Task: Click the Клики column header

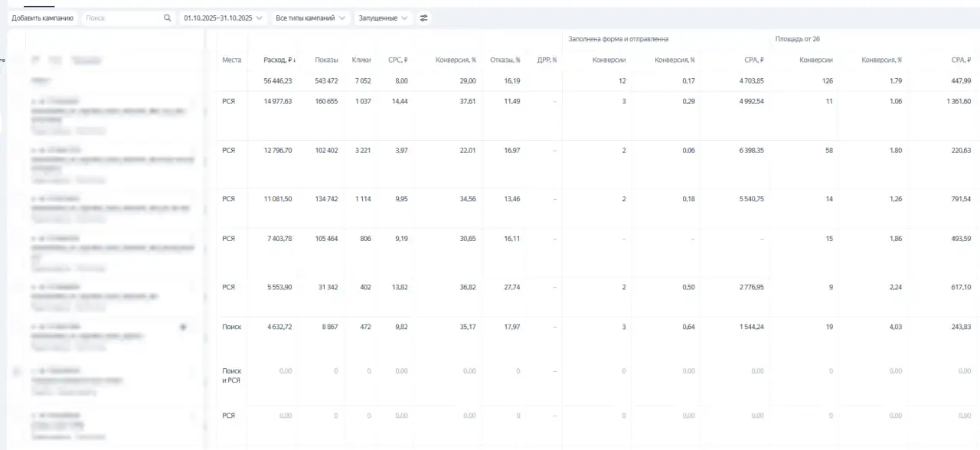Action: coord(361,60)
